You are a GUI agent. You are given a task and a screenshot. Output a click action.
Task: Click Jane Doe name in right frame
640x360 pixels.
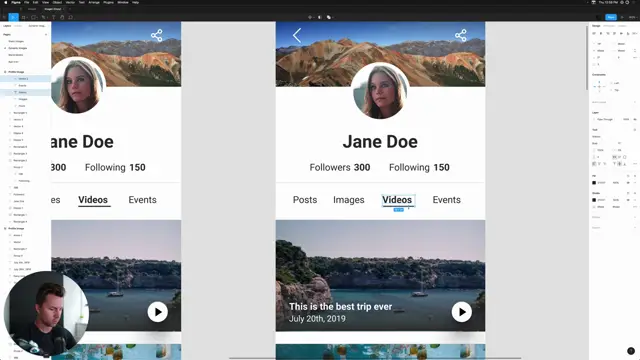coord(380,142)
